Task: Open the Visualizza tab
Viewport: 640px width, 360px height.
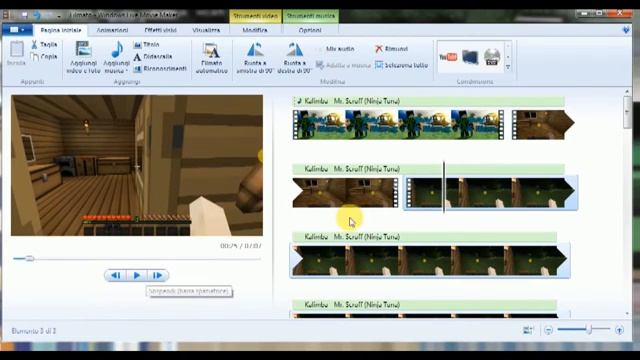Action: point(206,30)
